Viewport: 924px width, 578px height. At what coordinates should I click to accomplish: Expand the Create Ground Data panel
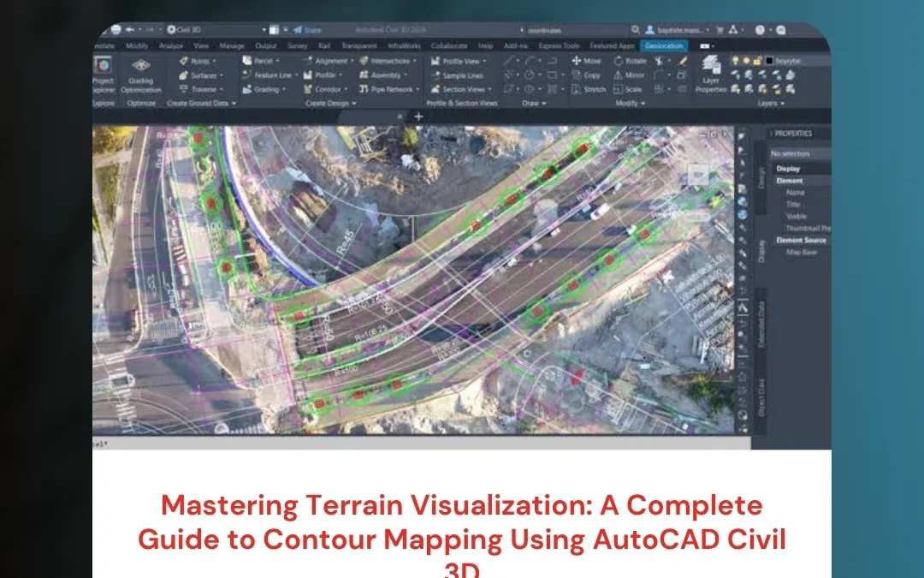point(202,104)
